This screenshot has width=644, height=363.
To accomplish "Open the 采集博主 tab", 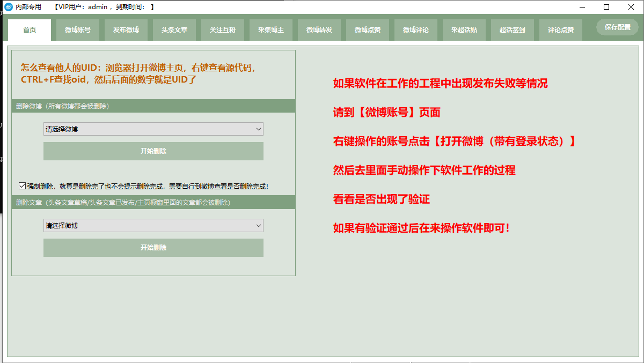I will [x=270, y=30].
